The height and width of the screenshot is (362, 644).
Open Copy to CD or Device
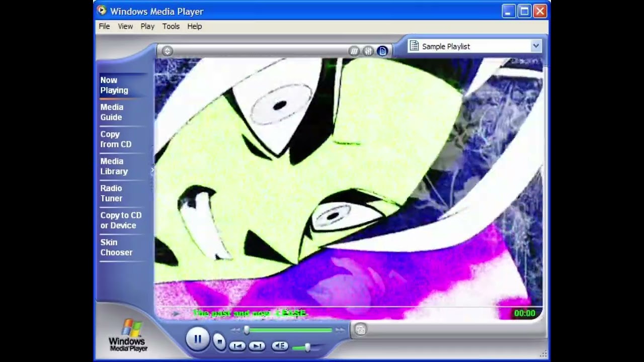122,220
